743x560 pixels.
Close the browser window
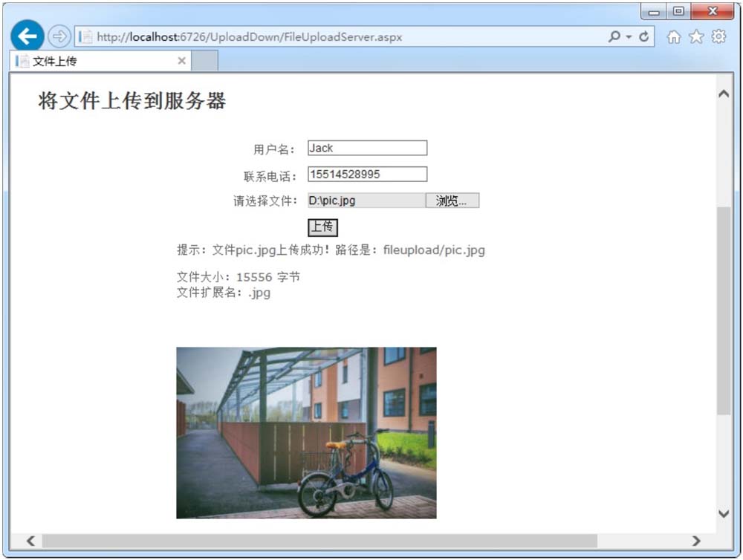tap(713, 11)
